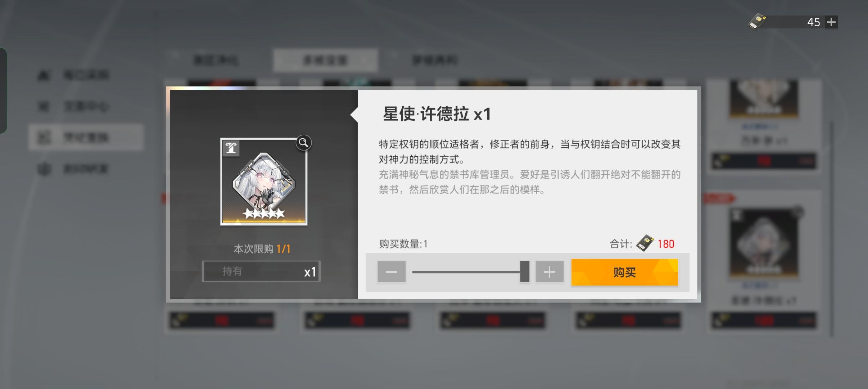Click the magnifier icon on character portrait
The width and height of the screenshot is (868, 389).
coord(303,143)
